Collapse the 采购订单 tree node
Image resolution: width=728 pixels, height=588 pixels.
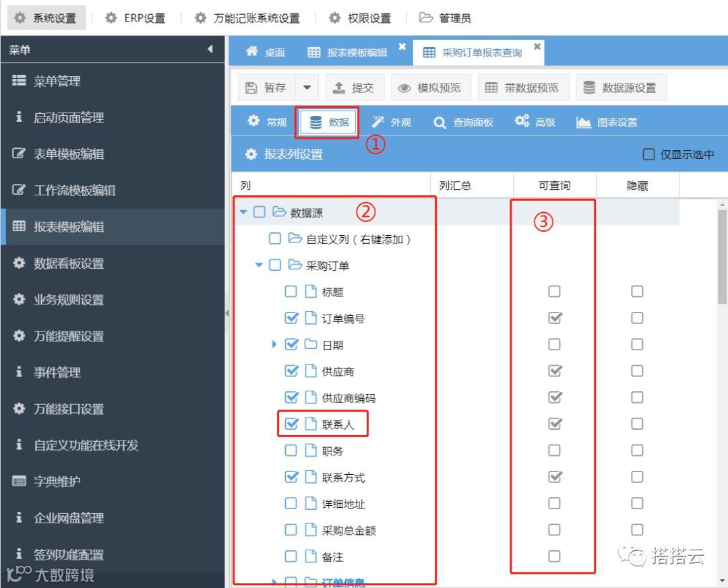click(259, 265)
